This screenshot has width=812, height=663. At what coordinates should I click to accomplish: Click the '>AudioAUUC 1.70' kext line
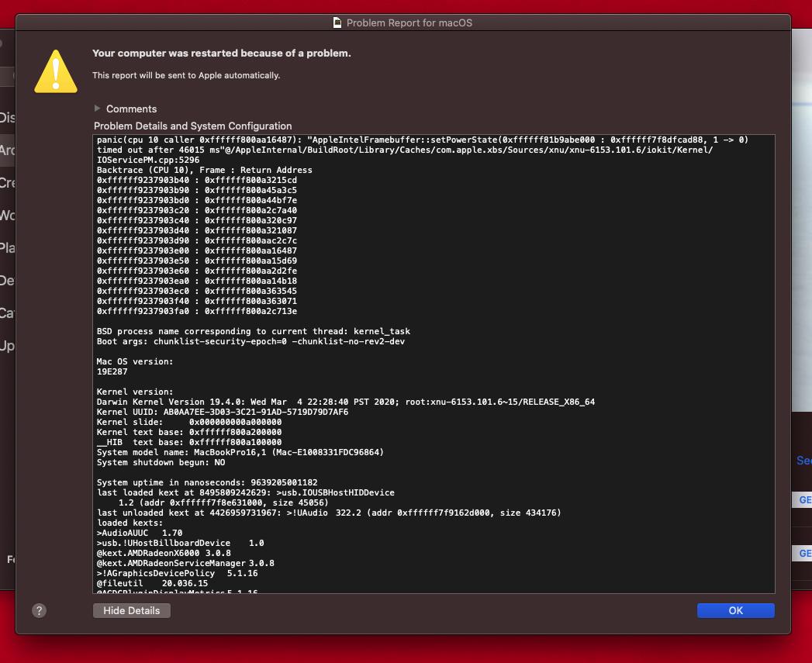coord(140,534)
